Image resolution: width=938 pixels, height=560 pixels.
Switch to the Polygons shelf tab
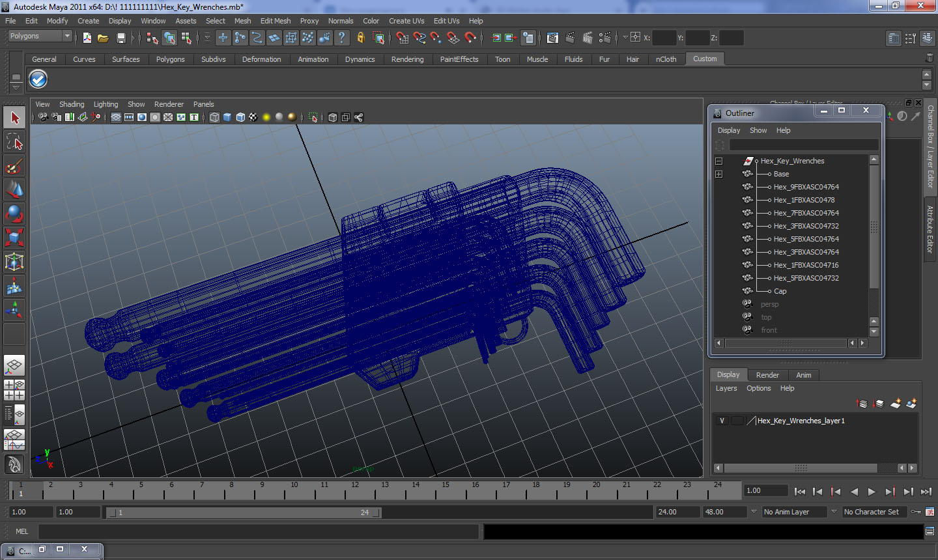[x=170, y=59]
